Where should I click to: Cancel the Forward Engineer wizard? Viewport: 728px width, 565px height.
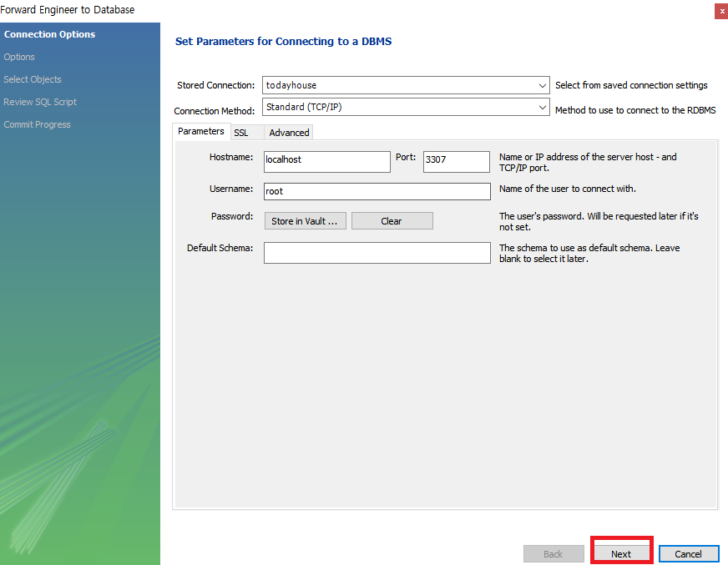tap(689, 554)
